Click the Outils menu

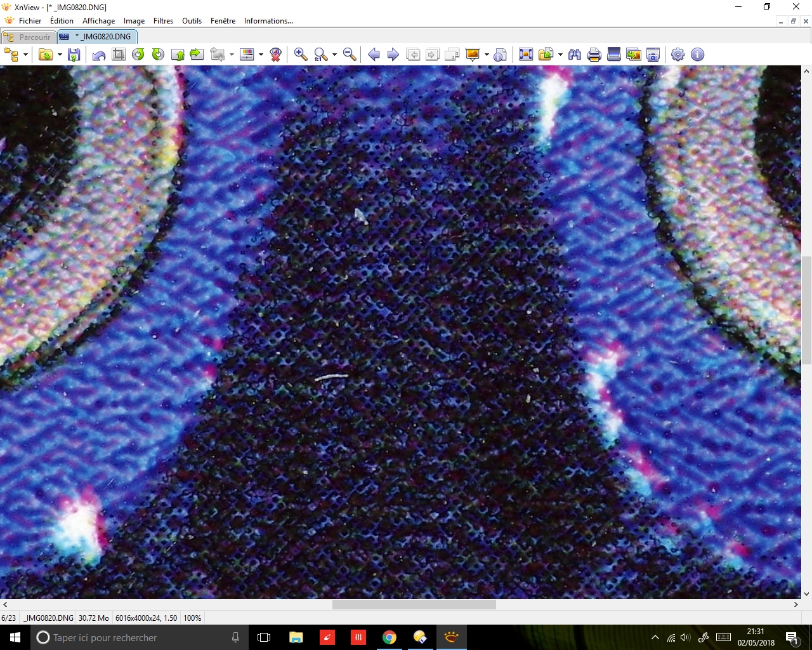click(x=192, y=21)
